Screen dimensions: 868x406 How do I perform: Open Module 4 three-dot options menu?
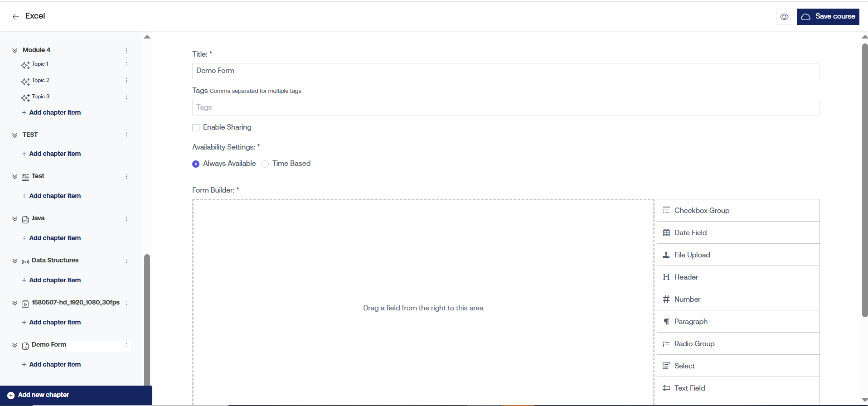coord(126,50)
